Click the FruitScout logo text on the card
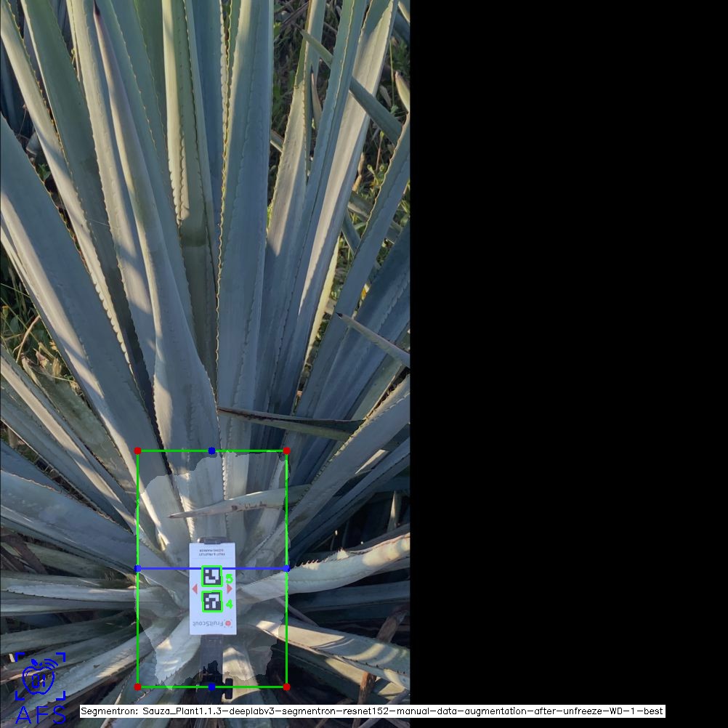The width and height of the screenshot is (728, 728). pos(209,623)
